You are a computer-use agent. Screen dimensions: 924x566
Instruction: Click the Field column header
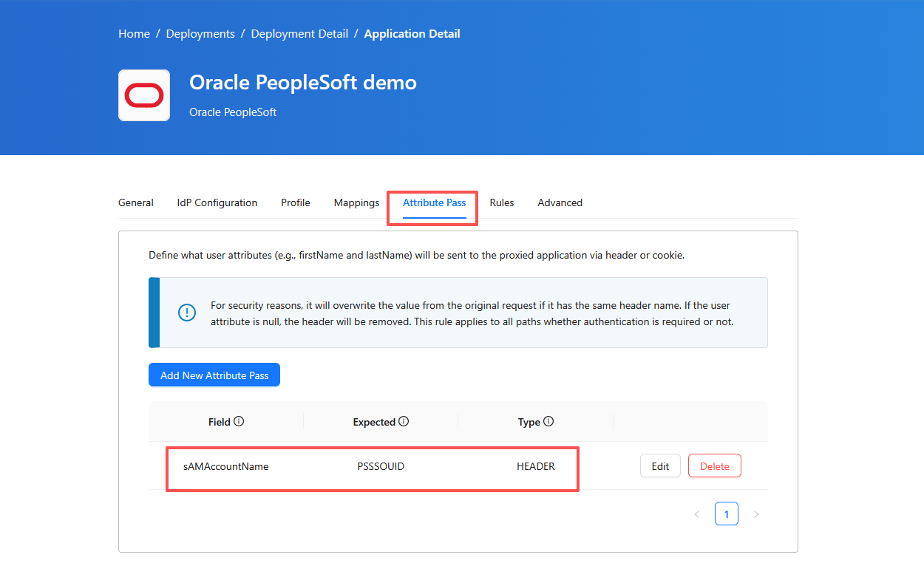(x=220, y=422)
